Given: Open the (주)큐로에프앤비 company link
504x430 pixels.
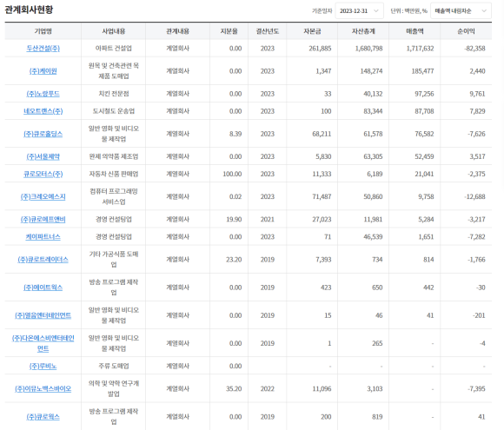Looking at the screenshot, I should click(43, 220).
